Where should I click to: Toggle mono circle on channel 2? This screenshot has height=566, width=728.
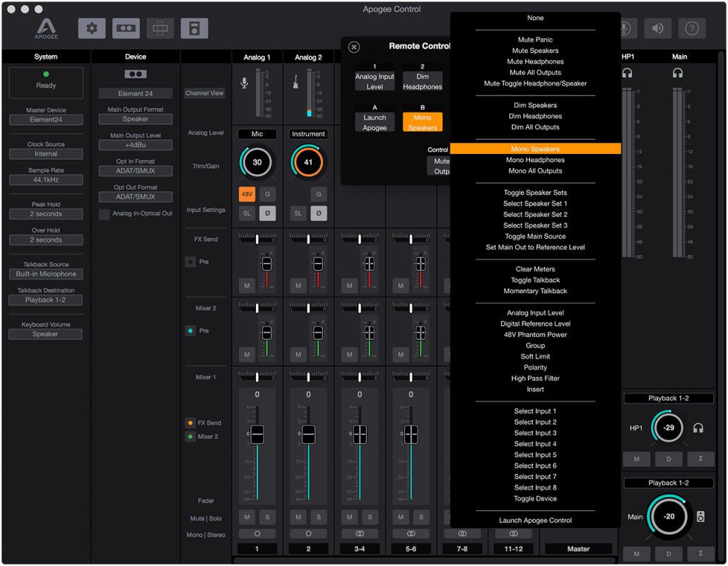[x=308, y=533]
